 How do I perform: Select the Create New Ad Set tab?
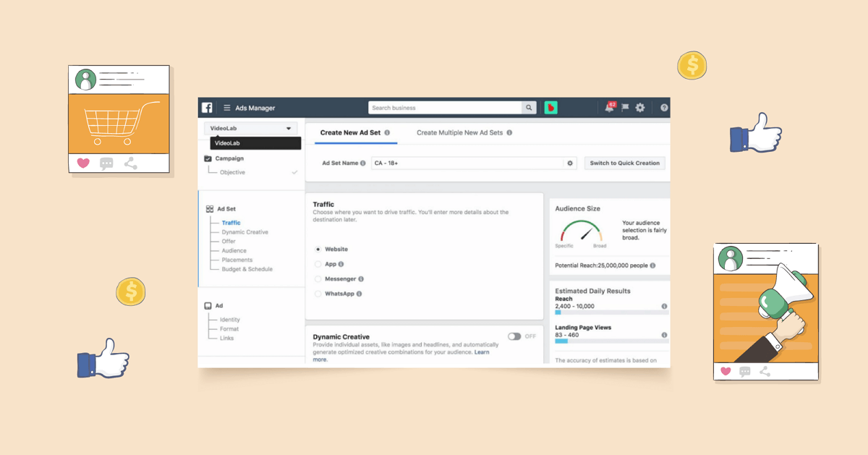(x=350, y=133)
